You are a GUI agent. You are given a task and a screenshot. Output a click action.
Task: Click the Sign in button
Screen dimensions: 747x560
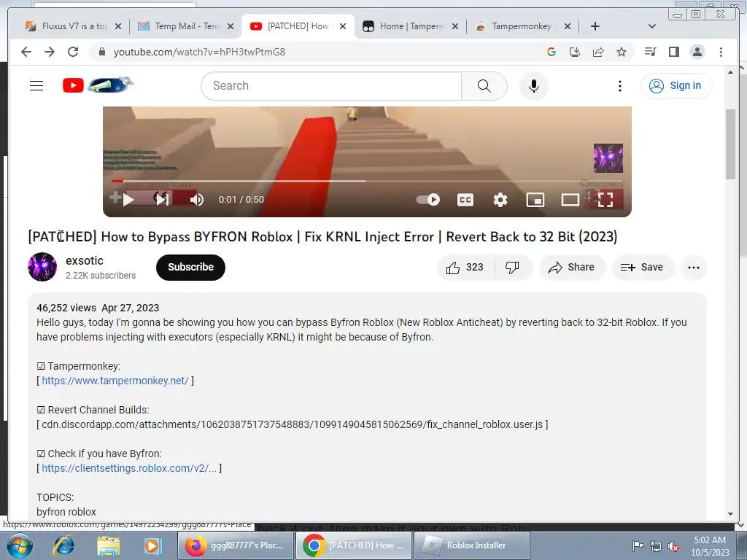(676, 86)
